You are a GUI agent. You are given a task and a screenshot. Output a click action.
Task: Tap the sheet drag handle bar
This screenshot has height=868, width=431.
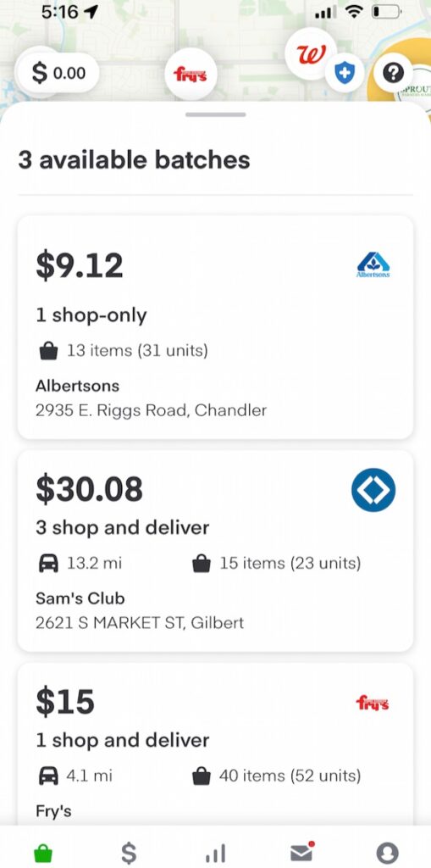click(x=215, y=114)
